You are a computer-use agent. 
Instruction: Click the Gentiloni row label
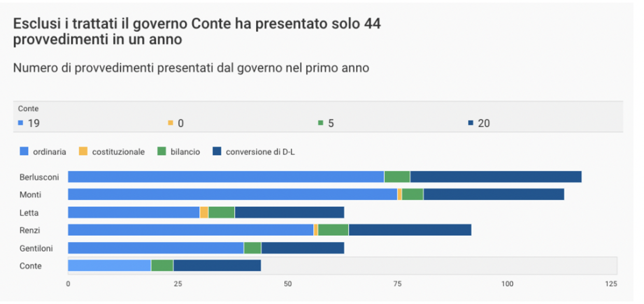click(x=37, y=248)
